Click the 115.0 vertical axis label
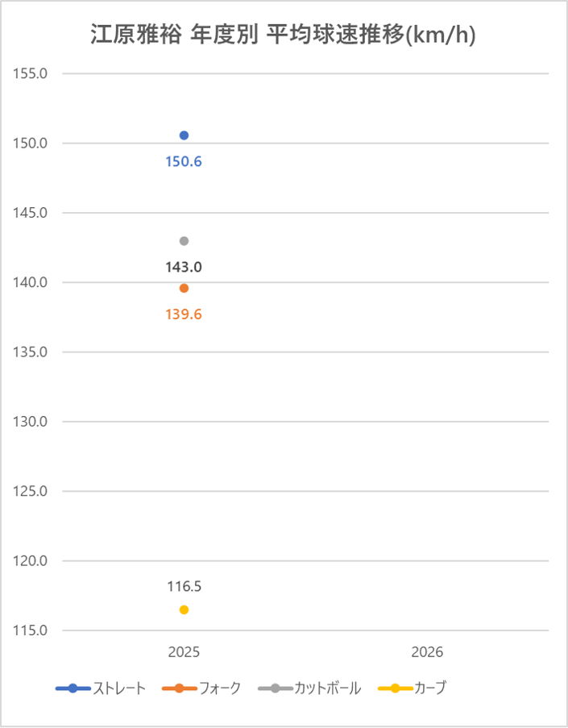 click(30, 630)
